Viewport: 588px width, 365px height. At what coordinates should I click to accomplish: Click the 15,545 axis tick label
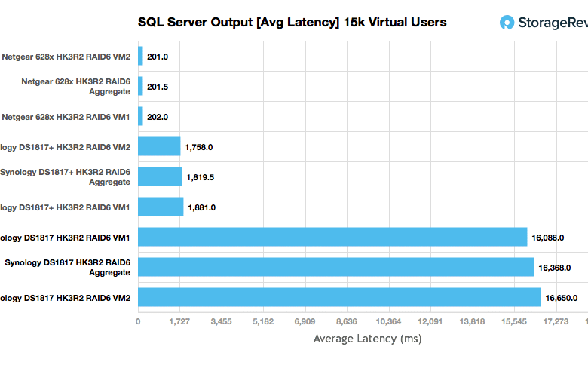click(514, 321)
